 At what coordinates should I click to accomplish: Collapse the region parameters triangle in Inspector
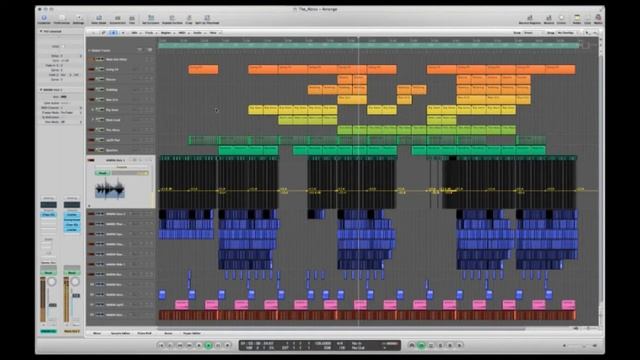point(41,31)
